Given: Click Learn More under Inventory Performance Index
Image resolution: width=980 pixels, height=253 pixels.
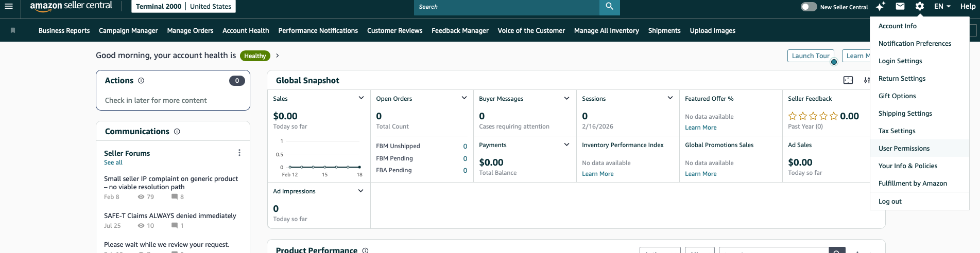Looking at the screenshot, I should coord(597,174).
